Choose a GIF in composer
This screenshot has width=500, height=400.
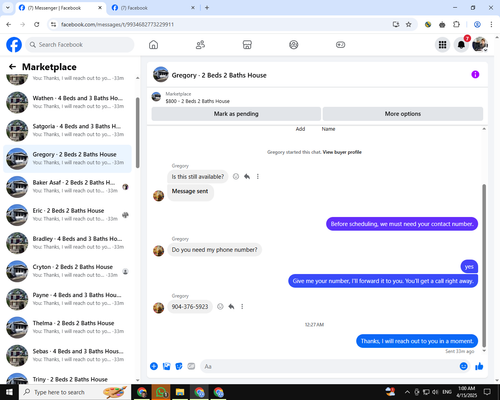pos(191,366)
